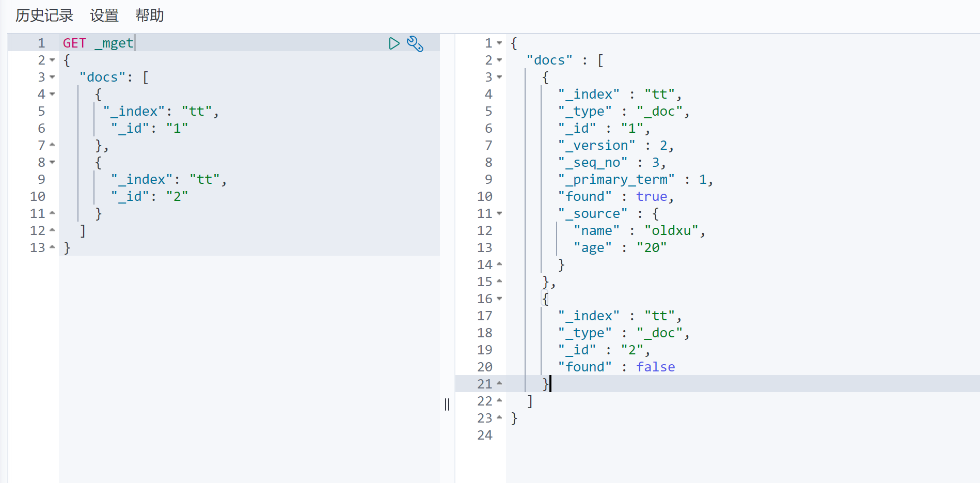The width and height of the screenshot is (980, 483).
Task: Toggle fold end marker at response line 14
Action: (499, 264)
